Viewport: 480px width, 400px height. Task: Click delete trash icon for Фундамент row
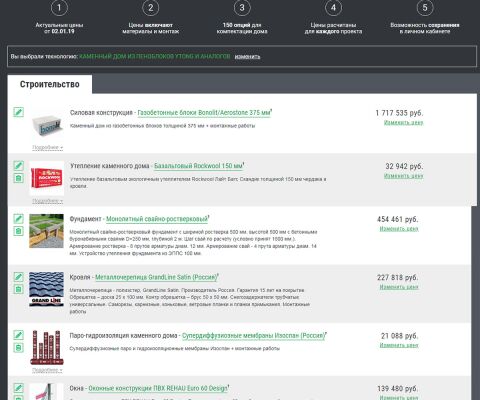tap(18, 231)
